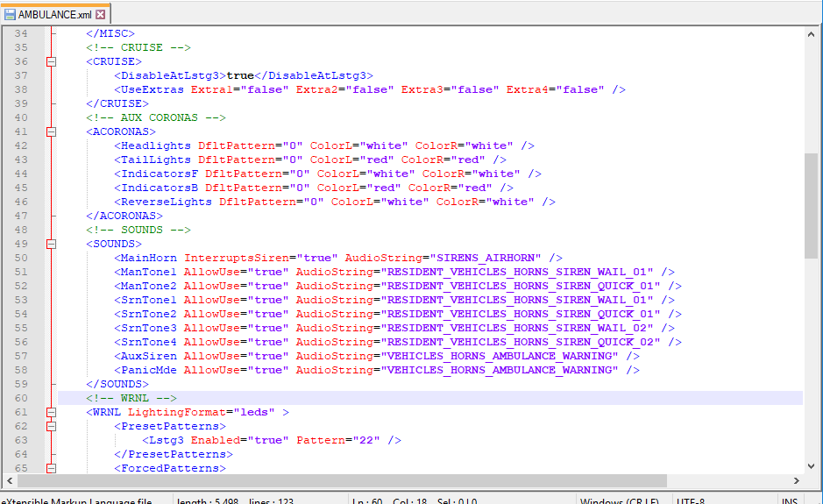This screenshot has height=504, width=823.
Task: Click the vertical scrollbar up arrow
Action: tap(811, 34)
